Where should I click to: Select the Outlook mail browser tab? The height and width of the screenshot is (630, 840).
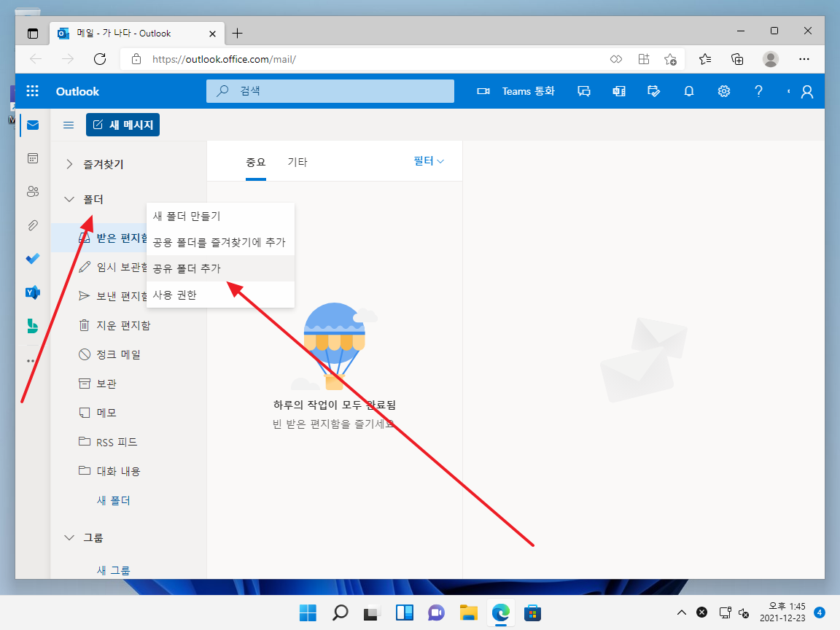pyautogui.click(x=136, y=34)
